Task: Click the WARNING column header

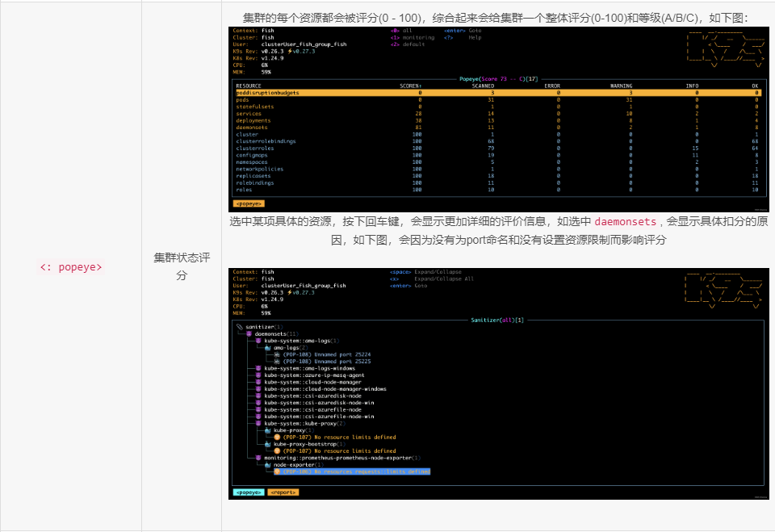Action: (622, 86)
